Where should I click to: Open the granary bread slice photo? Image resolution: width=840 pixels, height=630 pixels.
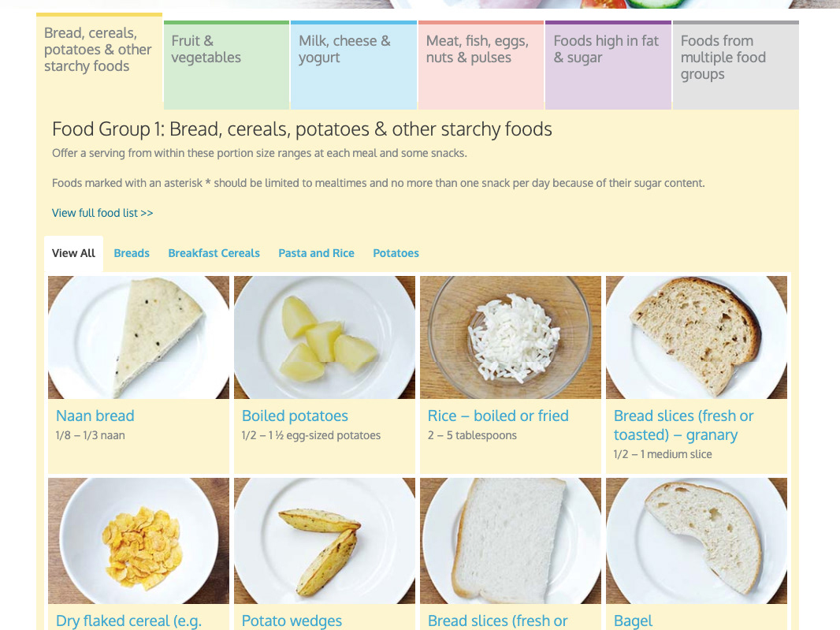point(697,337)
